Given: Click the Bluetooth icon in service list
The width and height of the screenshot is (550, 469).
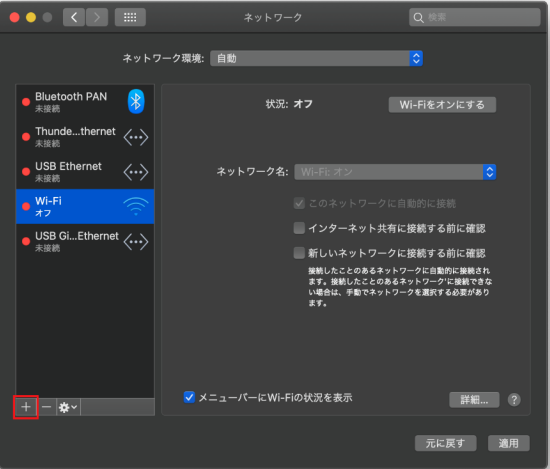Looking at the screenshot, I should 136,102.
